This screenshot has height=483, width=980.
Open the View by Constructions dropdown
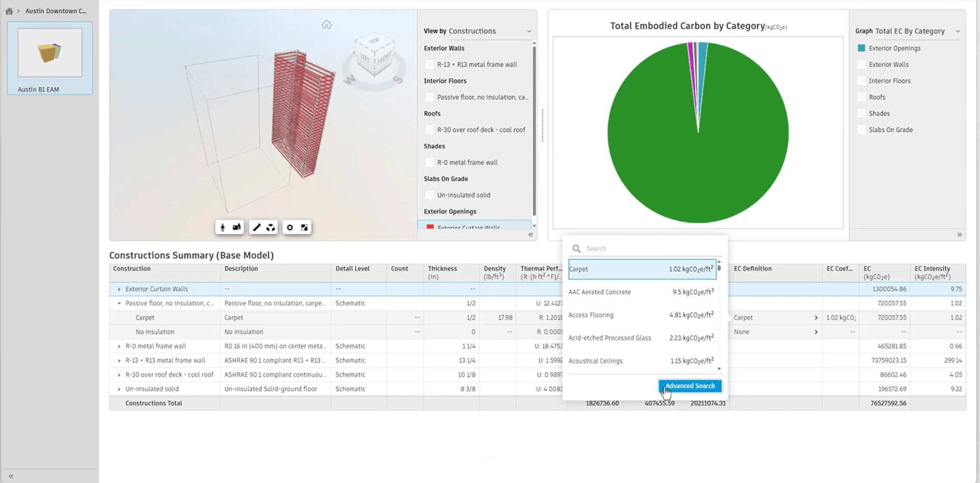tap(478, 31)
